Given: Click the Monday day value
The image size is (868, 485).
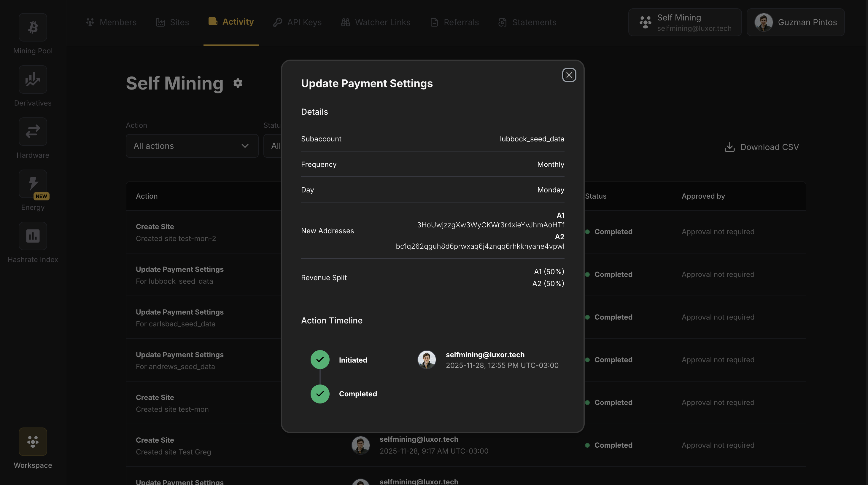Looking at the screenshot, I should point(551,190).
